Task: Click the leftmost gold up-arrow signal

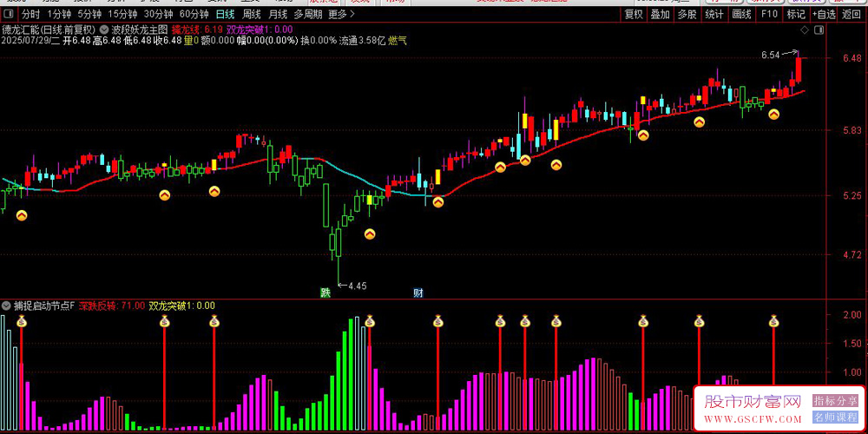Action: tap(22, 215)
